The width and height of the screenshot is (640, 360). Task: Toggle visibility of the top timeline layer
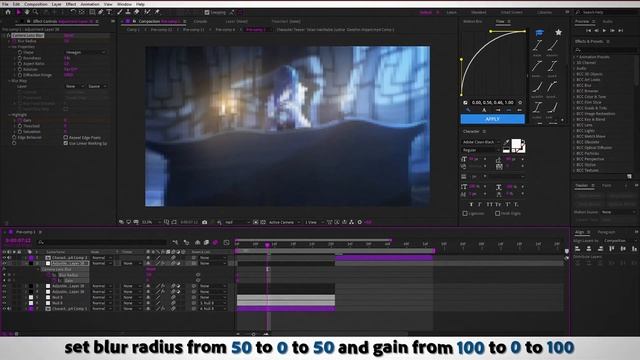4,258
